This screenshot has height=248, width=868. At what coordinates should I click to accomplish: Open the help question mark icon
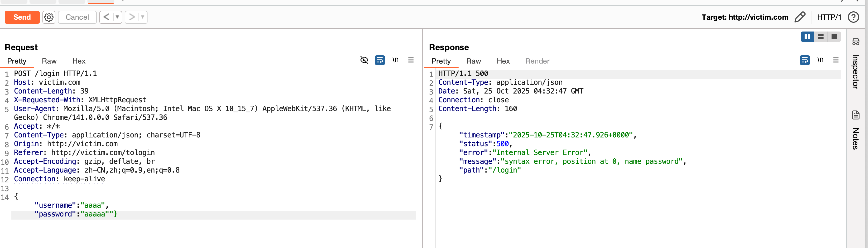point(853,17)
